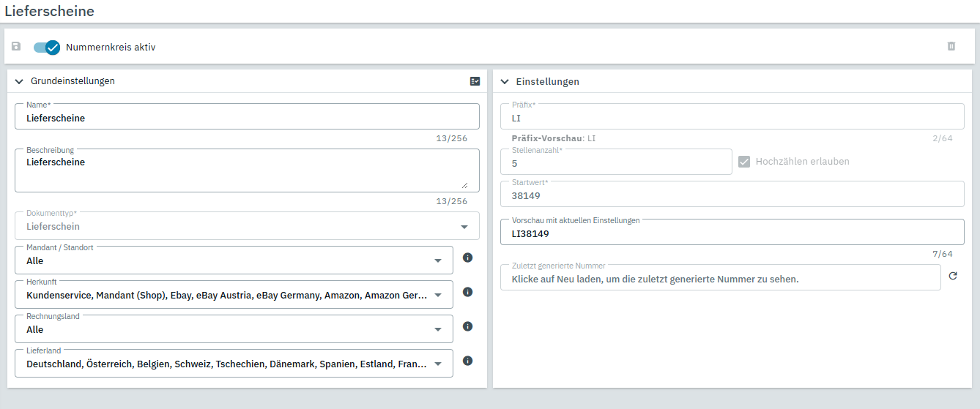The image size is (980, 409).
Task: Click the Präfix input field
Action: point(732,118)
